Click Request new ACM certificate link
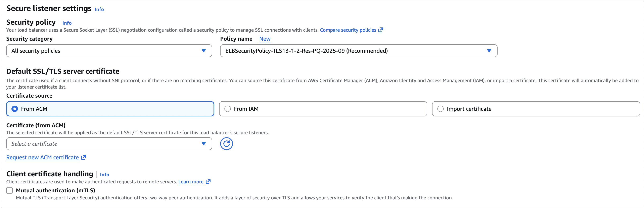This screenshot has width=644, height=208. [43, 158]
